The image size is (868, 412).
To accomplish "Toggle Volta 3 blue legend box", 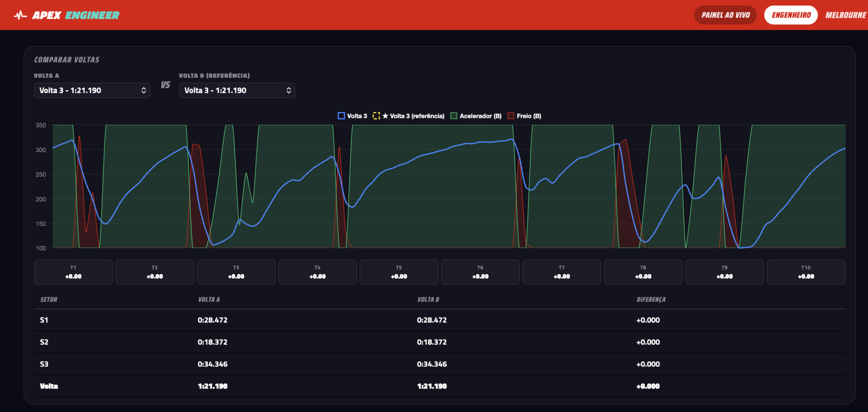I will coord(341,116).
